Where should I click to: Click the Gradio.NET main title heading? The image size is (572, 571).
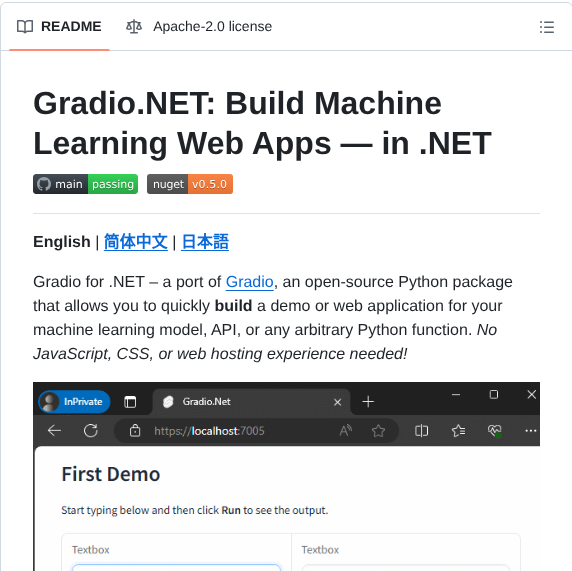pyautogui.click(x=262, y=123)
